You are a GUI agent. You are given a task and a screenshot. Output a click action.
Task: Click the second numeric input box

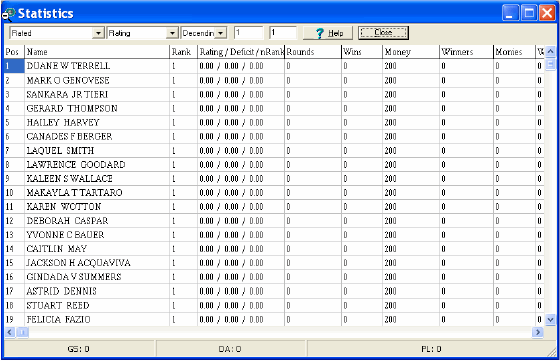[283, 33]
